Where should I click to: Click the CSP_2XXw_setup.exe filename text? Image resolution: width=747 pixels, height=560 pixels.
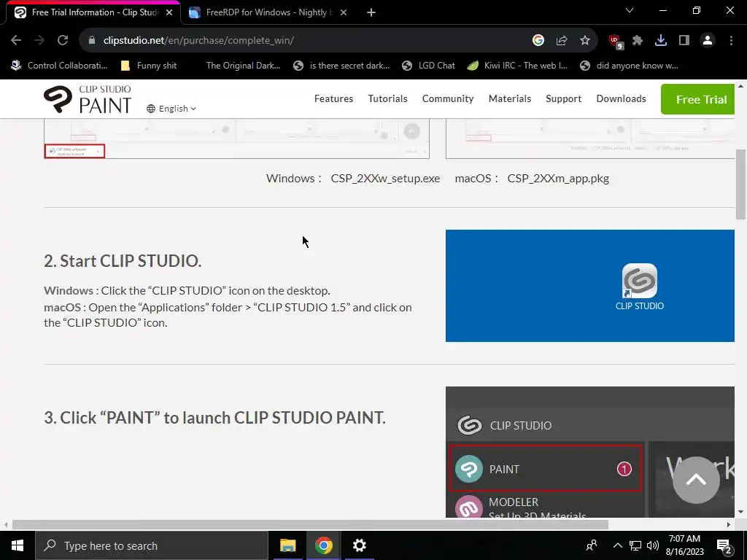pos(385,179)
